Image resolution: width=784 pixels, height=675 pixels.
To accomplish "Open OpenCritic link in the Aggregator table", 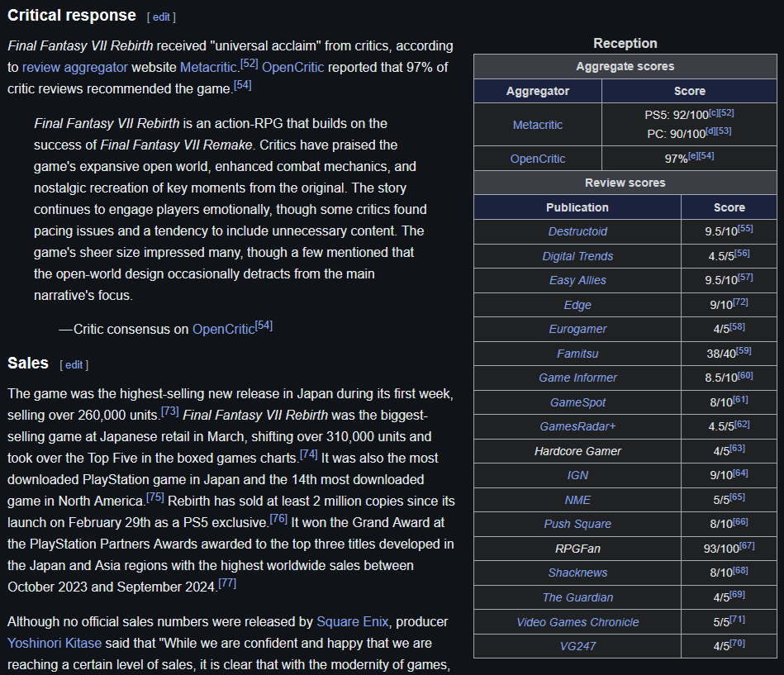I will point(538,159).
